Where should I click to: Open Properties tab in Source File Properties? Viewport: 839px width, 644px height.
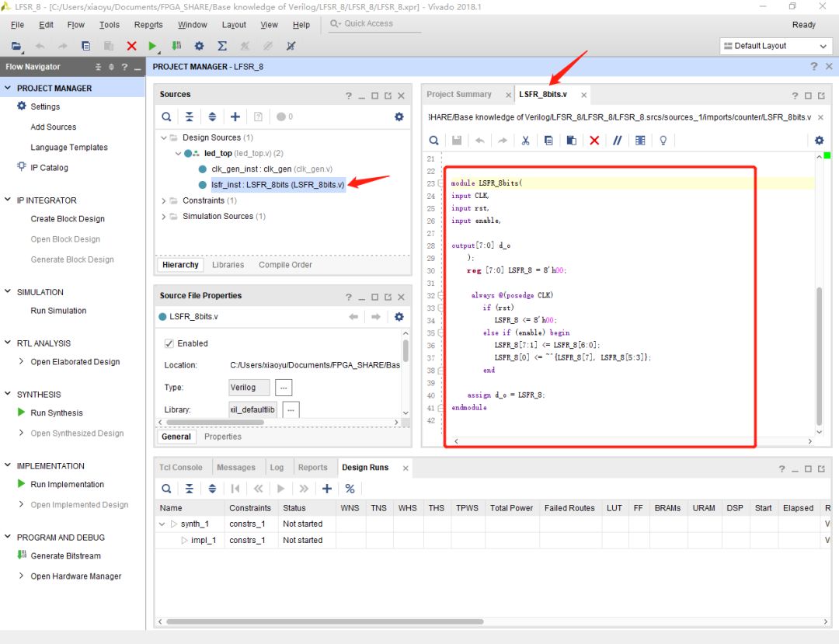[223, 437]
